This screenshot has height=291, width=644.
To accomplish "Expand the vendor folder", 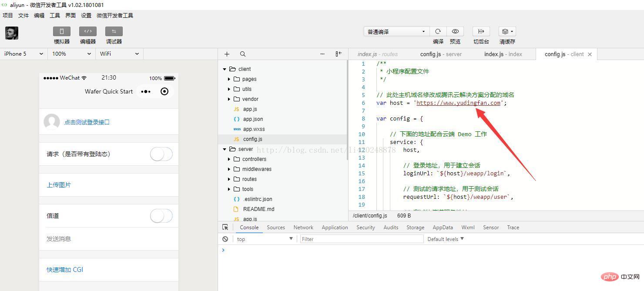I will 229,99.
